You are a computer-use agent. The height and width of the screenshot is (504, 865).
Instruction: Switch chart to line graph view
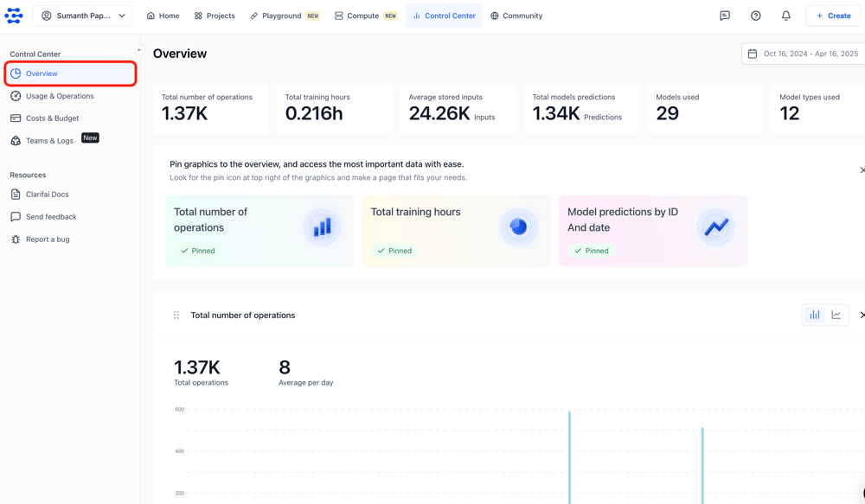click(x=836, y=316)
